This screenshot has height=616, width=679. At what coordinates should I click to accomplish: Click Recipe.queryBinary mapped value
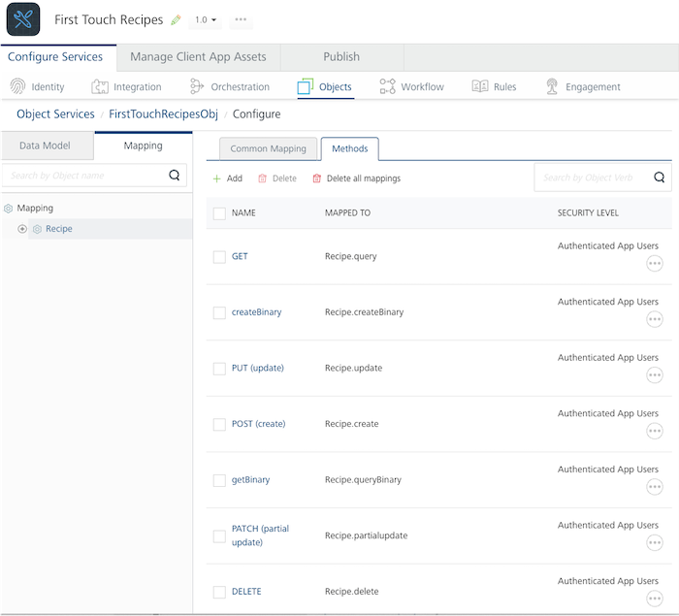pyautogui.click(x=364, y=480)
